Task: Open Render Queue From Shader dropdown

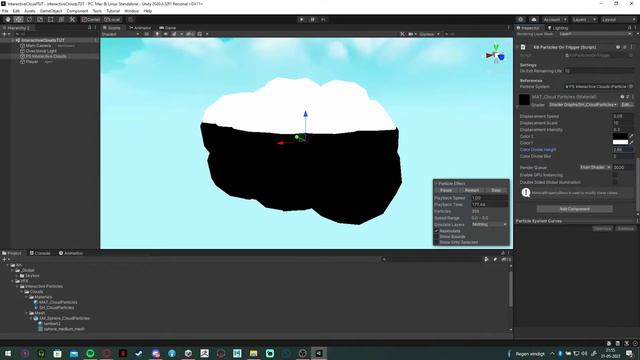Action: (x=596, y=167)
